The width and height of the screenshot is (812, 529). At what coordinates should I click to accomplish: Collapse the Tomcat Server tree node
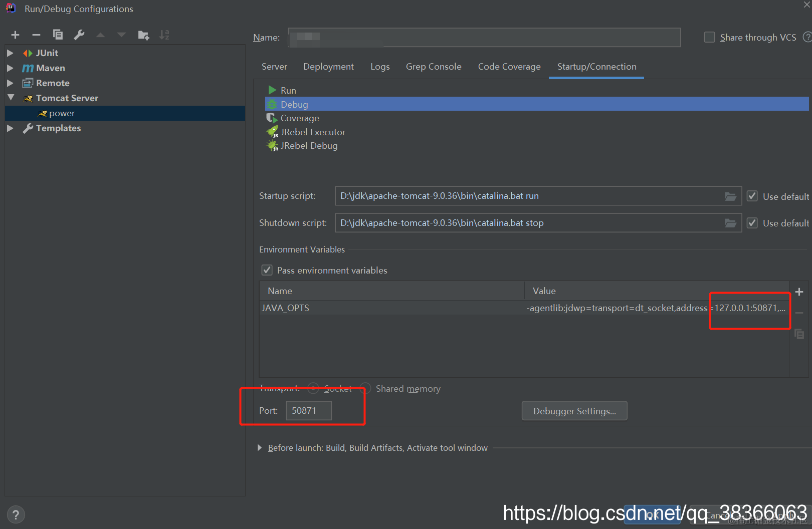tap(11, 98)
